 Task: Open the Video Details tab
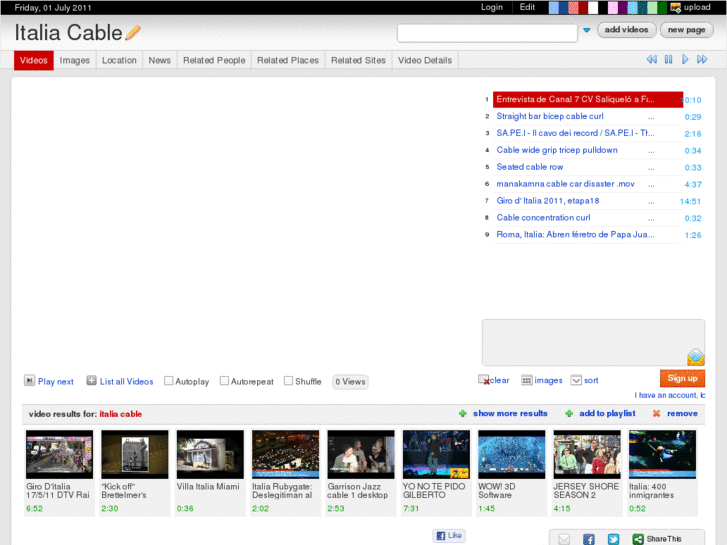click(425, 60)
